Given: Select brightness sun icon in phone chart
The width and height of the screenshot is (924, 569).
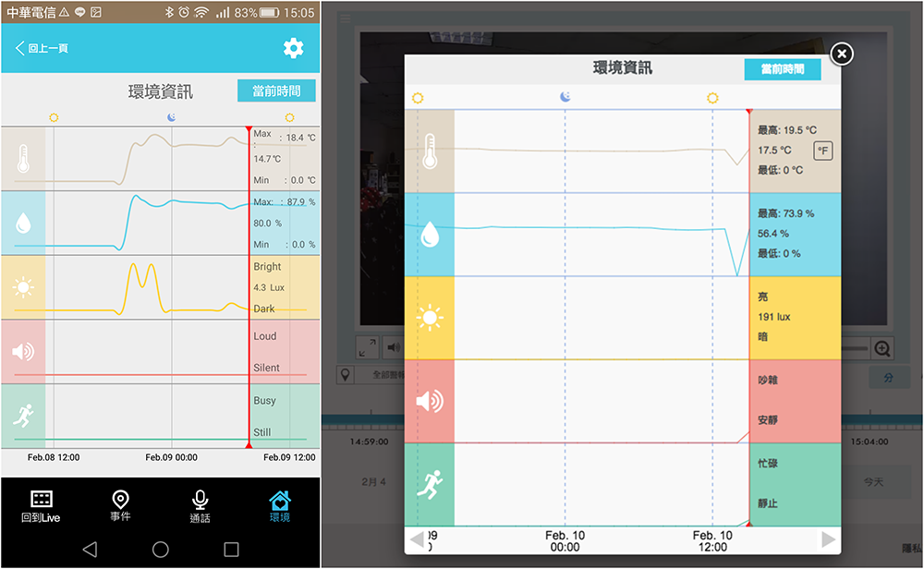Looking at the screenshot, I should pos(23,287).
